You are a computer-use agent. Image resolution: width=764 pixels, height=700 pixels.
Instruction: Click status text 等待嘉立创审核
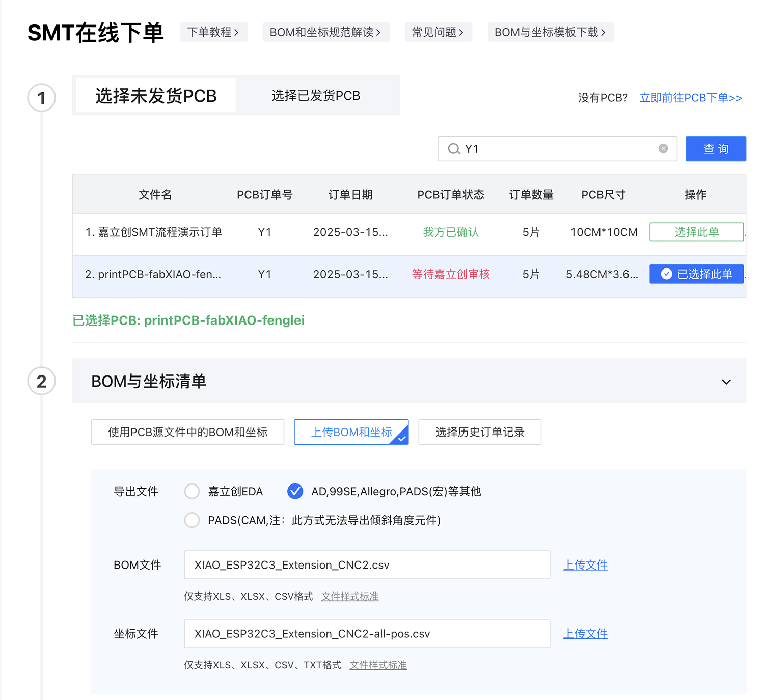[451, 274]
